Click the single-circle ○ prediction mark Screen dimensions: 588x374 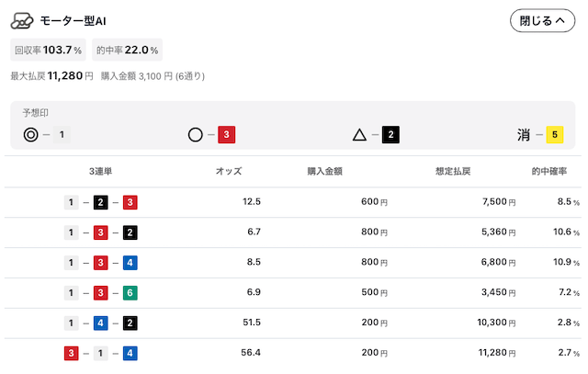tap(196, 134)
